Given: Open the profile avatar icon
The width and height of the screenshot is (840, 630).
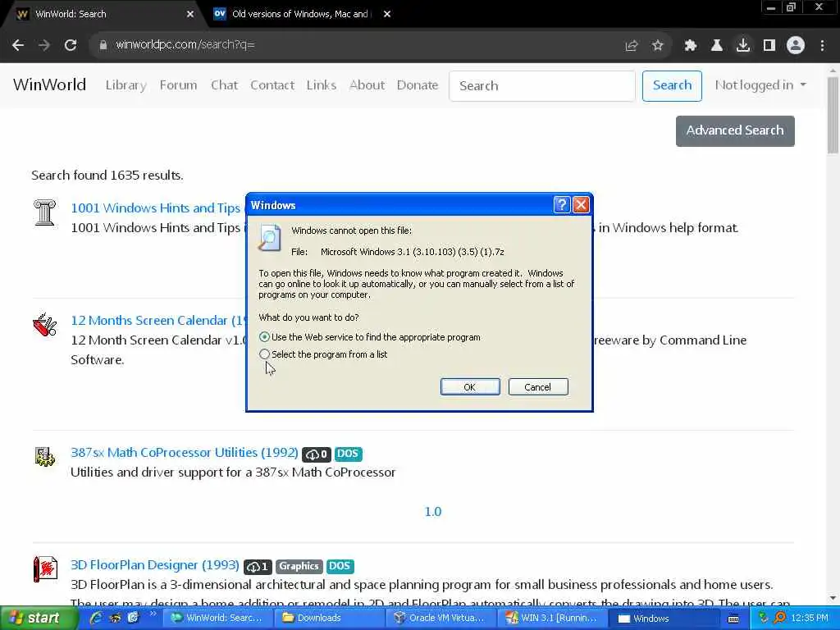Looking at the screenshot, I should coord(796,46).
